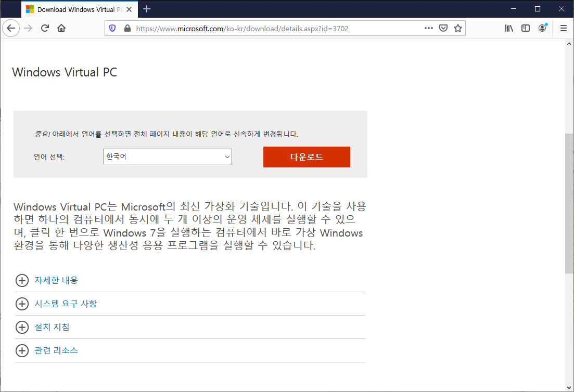Open the 시스템 요구 사항 link
Image resolution: width=574 pixels, height=392 pixels.
(66, 304)
